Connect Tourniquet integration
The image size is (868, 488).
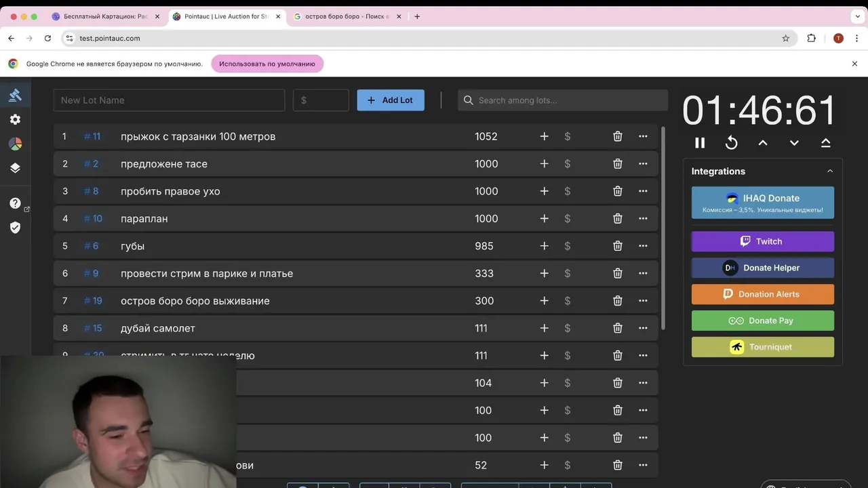[x=763, y=347]
